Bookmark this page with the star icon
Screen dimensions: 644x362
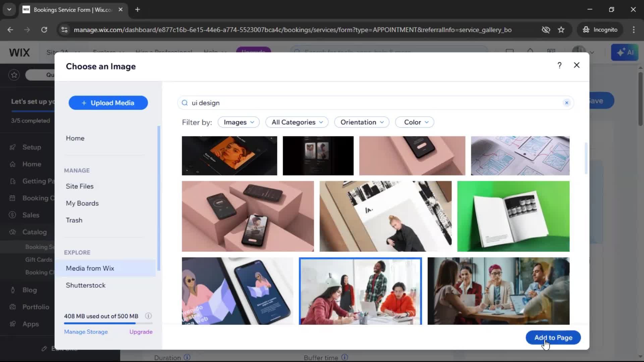561,29
